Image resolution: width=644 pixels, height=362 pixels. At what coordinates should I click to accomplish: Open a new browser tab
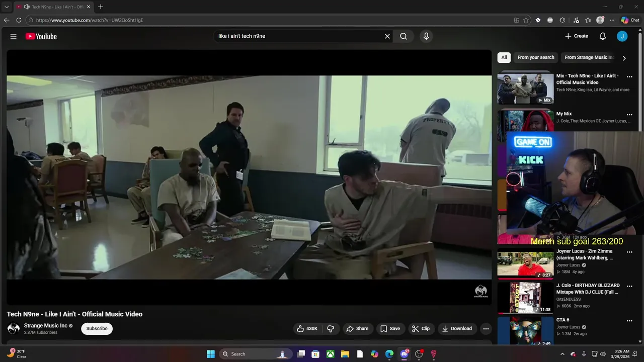click(x=101, y=7)
